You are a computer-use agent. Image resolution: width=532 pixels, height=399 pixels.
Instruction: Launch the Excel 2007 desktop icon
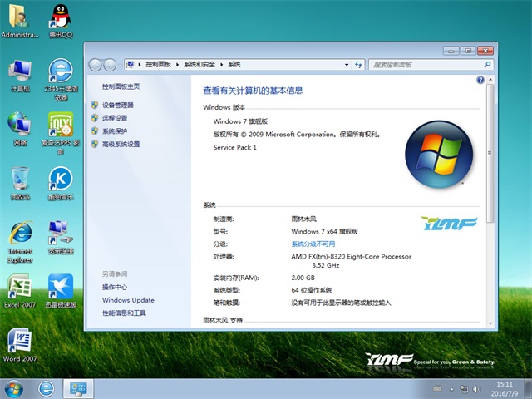[x=20, y=291]
